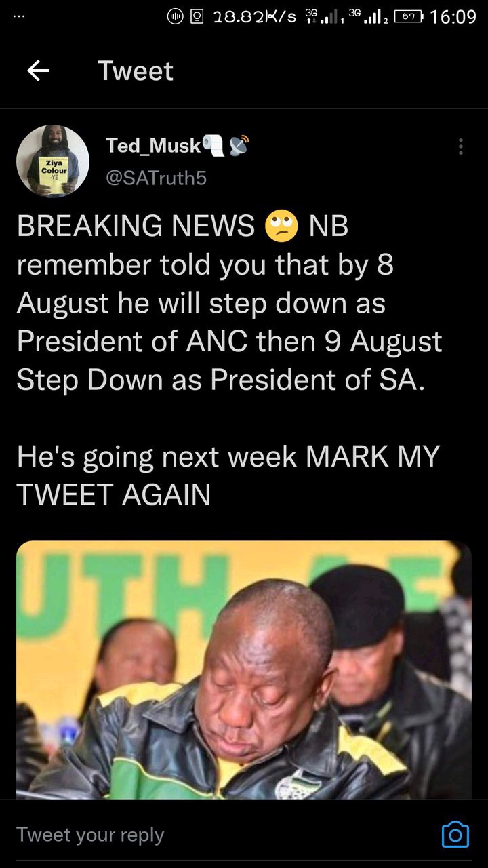Tap the screen recorder icon in the status bar
The height and width of the screenshot is (868, 488).
point(198,17)
